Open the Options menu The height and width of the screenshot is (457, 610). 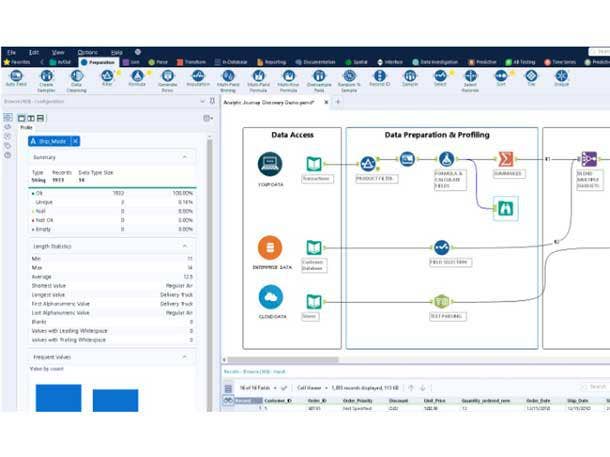pos(87,51)
